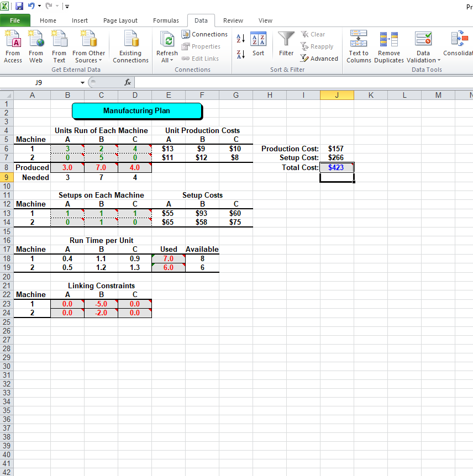Viewport: 473px width, 476px height.
Task: Click the Name Box showing J9
Action: [39, 83]
